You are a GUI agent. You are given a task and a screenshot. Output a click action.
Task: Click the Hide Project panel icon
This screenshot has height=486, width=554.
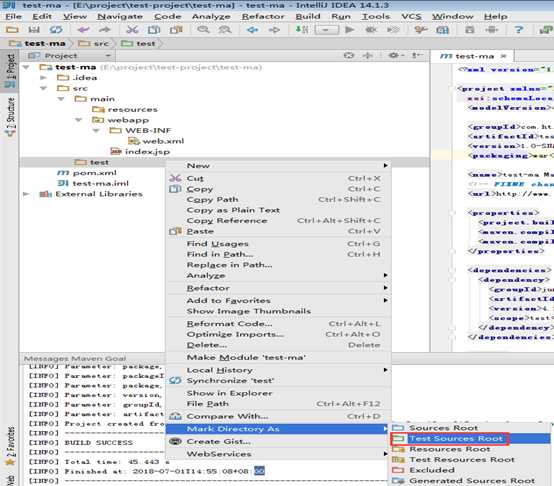click(417, 55)
